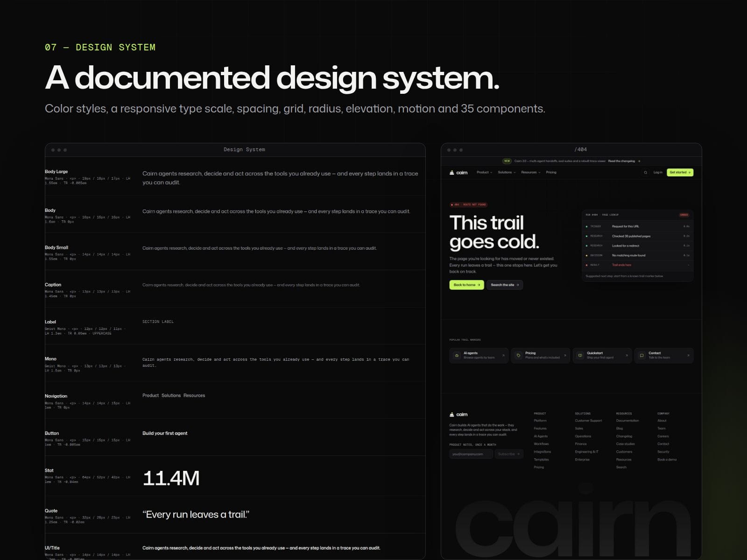Click the email input field in footer
This screenshot has width=747, height=560.
pyautogui.click(x=471, y=454)
